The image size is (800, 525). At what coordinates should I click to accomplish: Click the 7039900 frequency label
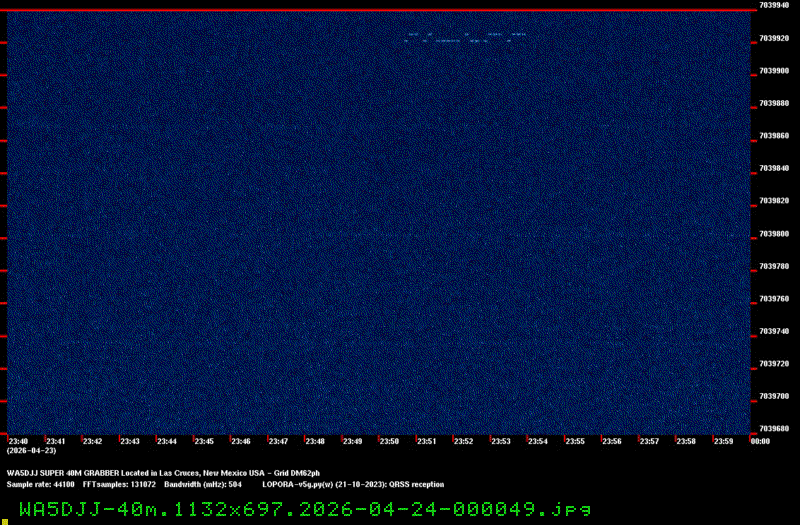coord(774,71)
